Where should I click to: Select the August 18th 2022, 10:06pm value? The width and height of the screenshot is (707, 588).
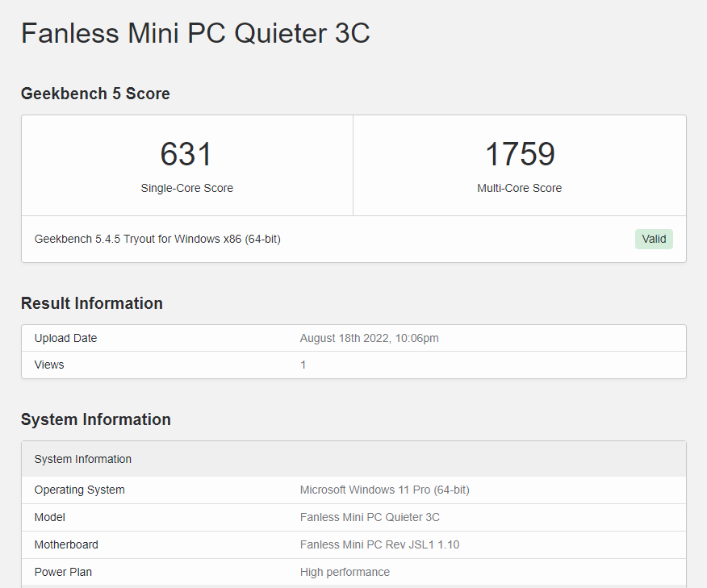click(x=370, y=338)
